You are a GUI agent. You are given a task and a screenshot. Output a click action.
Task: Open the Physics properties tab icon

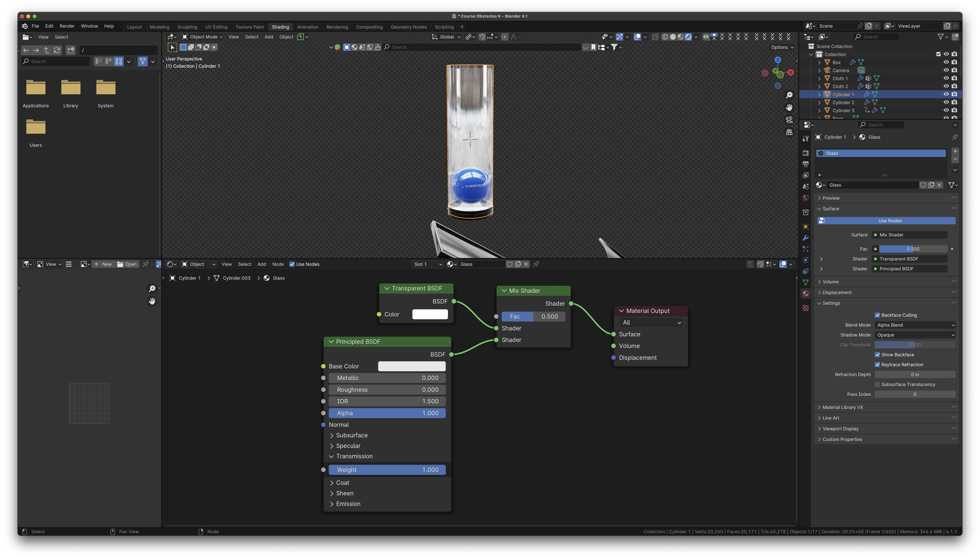coord(805,260)
